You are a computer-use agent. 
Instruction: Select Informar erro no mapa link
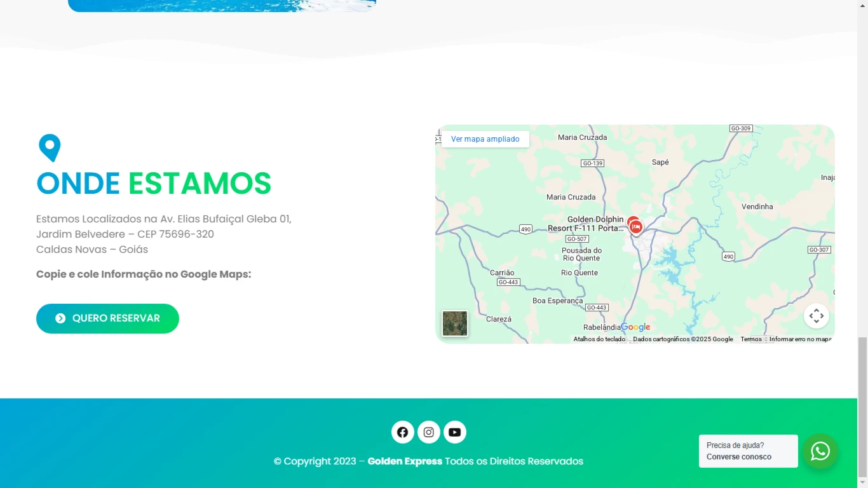point(800,339)
